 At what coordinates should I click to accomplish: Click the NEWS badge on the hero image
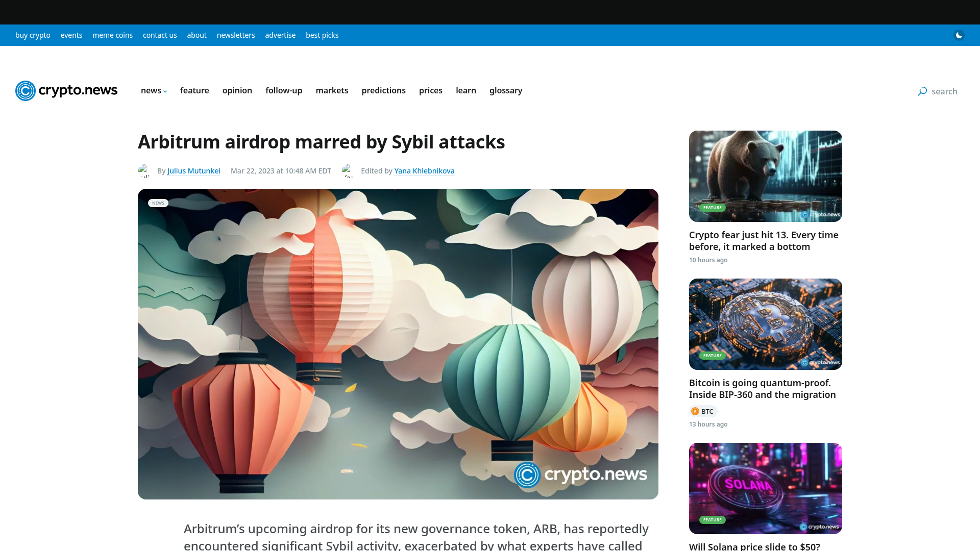point(158,203)
